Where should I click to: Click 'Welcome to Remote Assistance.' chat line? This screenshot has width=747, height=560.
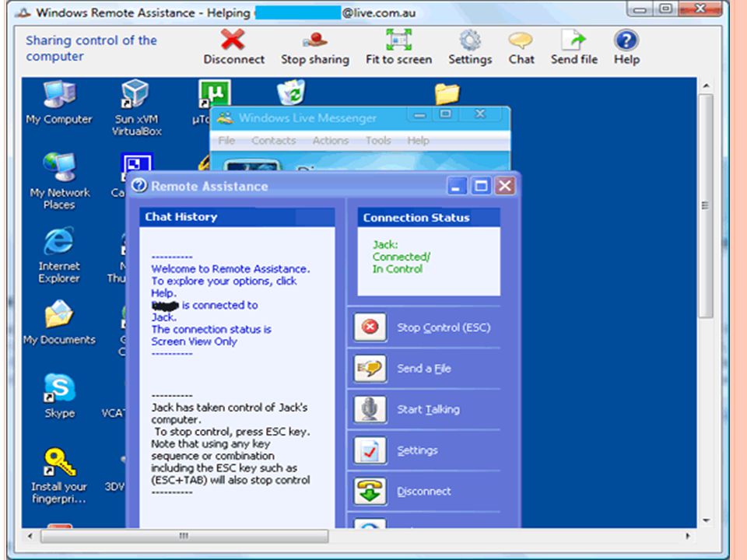coord(230,269)
